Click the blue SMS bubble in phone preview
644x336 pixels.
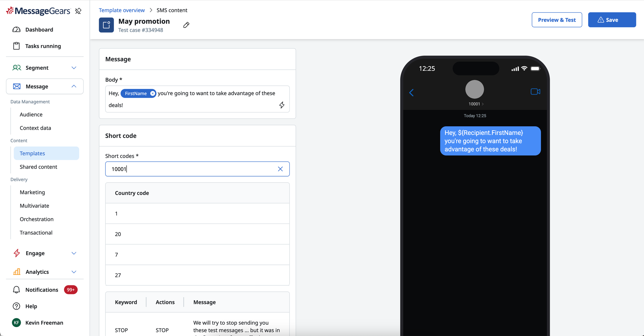pyautogui.click(x=490, y=141)
